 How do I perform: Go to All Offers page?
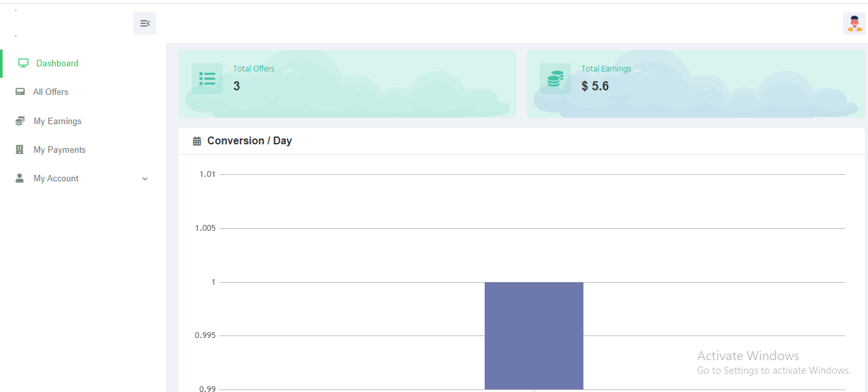click(x=51, y=92)
